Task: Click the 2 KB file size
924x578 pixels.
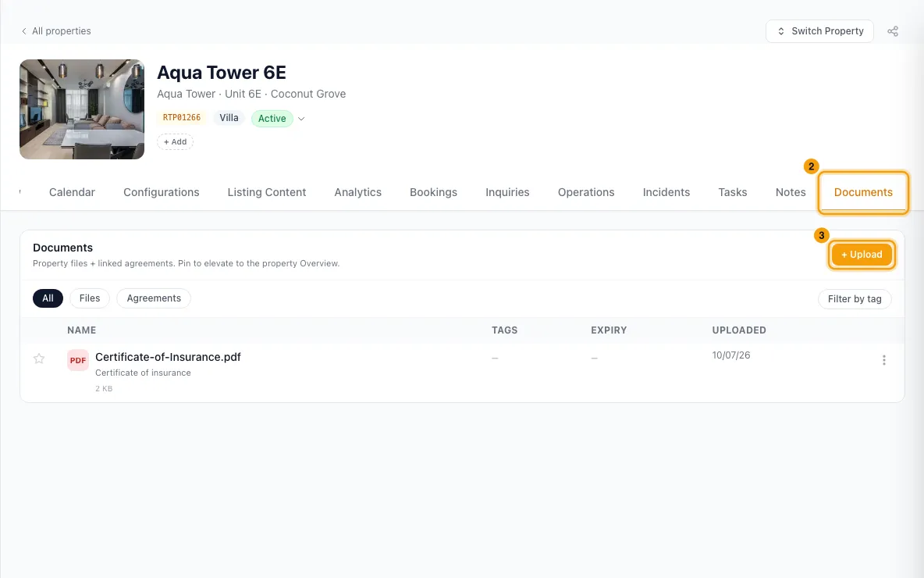Action: 104,389
